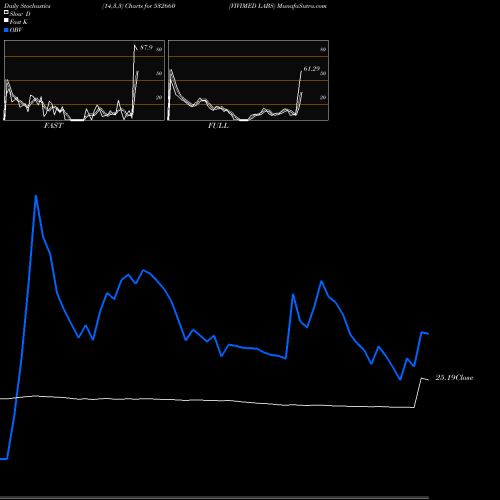Image resolution: width=500 pixels, height=500 pixels.
Task: Click the '25.19Close' price label
Action: click(x=454, y=378)
